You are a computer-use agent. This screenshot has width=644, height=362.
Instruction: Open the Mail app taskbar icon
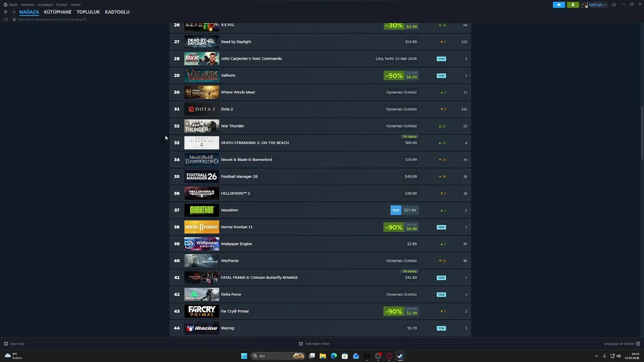click(356, 356)
